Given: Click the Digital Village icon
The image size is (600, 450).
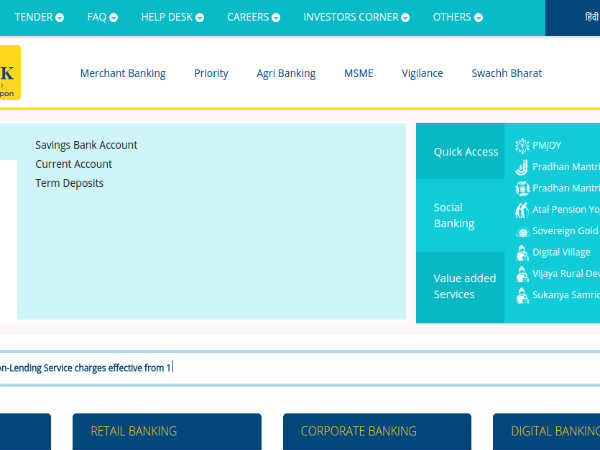Looking at the screenshot, I should 522,253.
